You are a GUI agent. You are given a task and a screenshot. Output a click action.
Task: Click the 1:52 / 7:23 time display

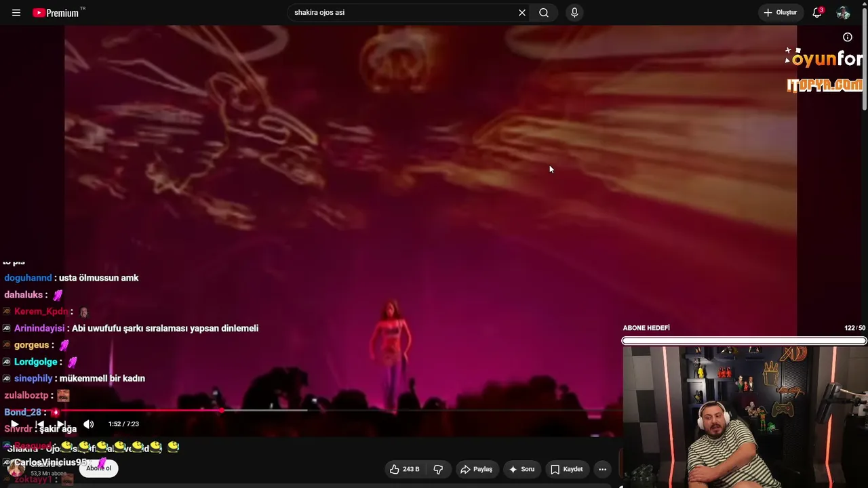pos(123,424)
